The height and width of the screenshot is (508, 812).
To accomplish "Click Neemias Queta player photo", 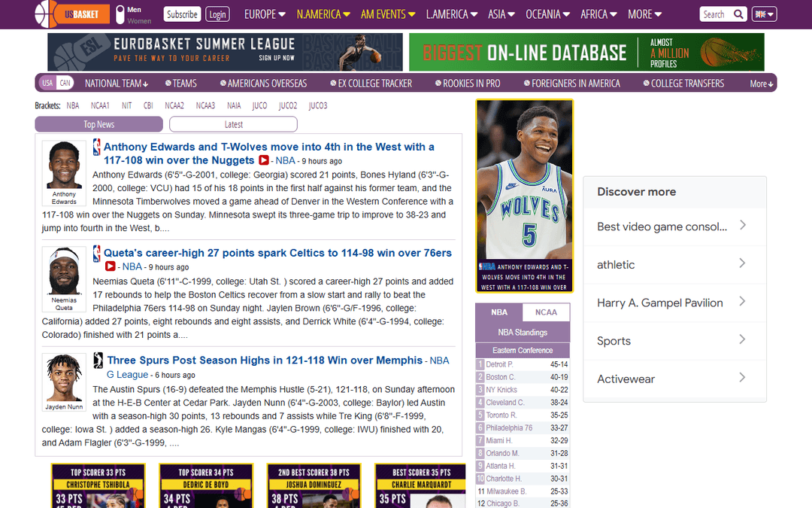I will point(64,271).
